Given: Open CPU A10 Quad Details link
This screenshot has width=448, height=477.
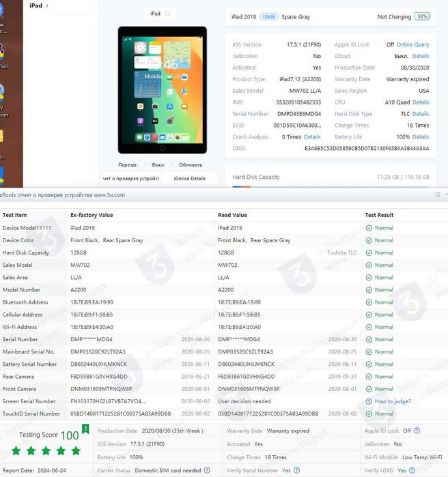Looking at the screenshot, I should (x=421, y=102).
